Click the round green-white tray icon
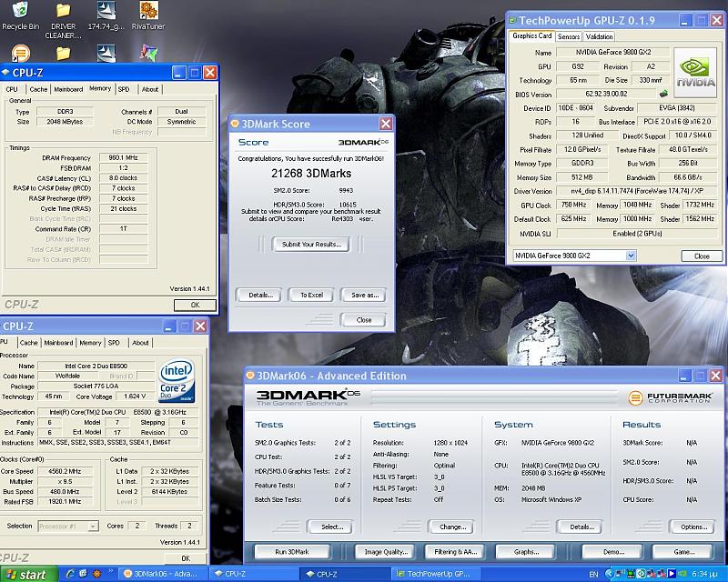Image resolution: width=728 pixels, height=582 pixels. tap(642, 574)
